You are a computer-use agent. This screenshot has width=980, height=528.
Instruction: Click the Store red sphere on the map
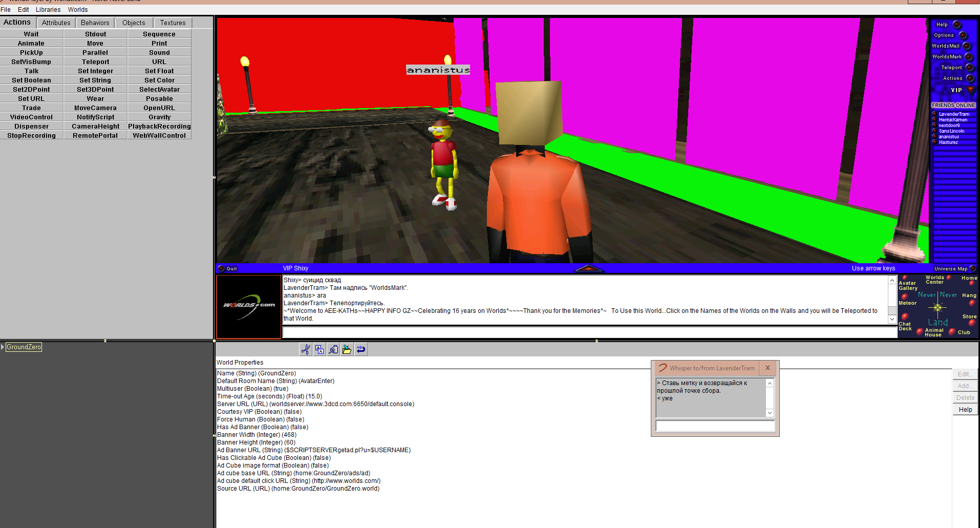tap(972, 323)
